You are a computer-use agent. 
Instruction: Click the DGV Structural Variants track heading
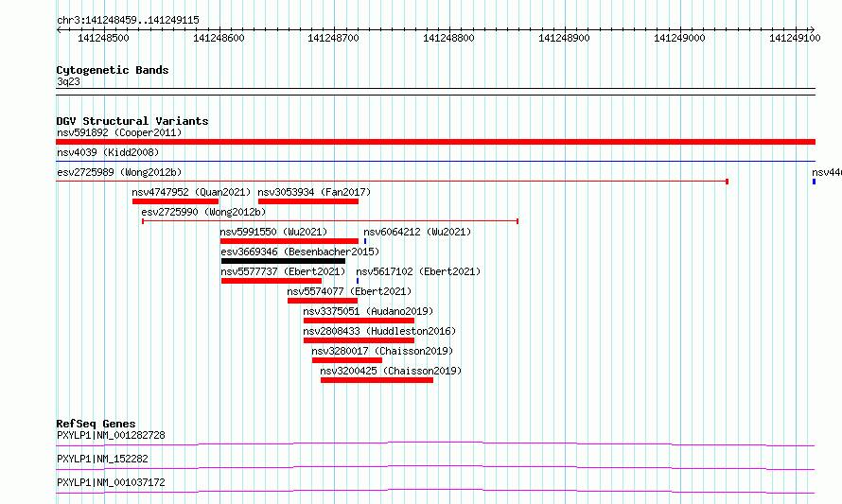point(132,121)
